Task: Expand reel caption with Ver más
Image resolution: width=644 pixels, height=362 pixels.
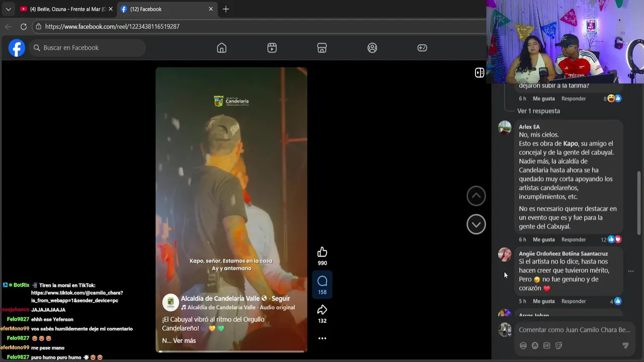Action: [184, 341]
